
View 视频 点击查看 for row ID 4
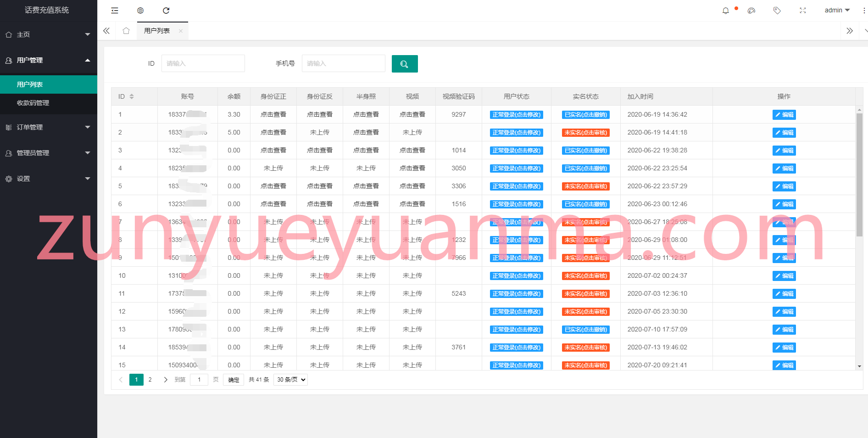coord(412,168)
